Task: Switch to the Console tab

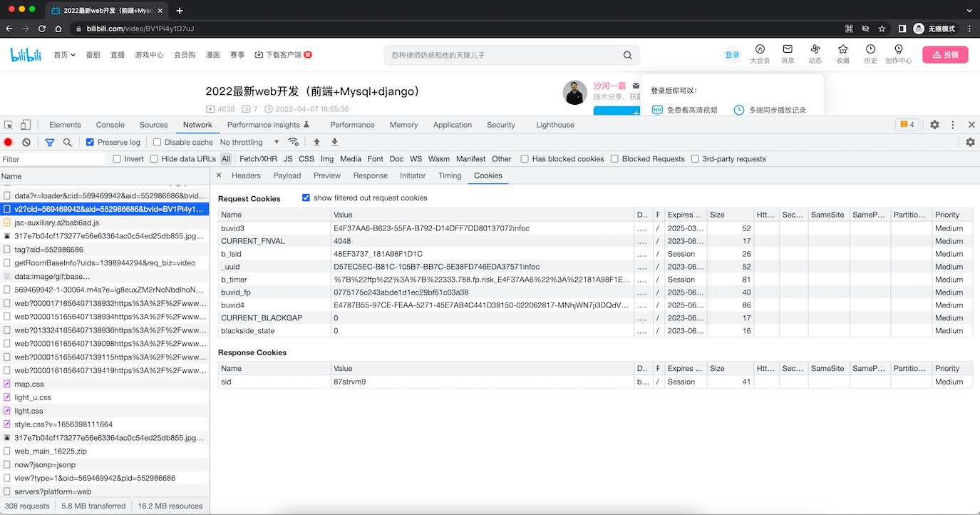Action: click(x=110, y=125)
